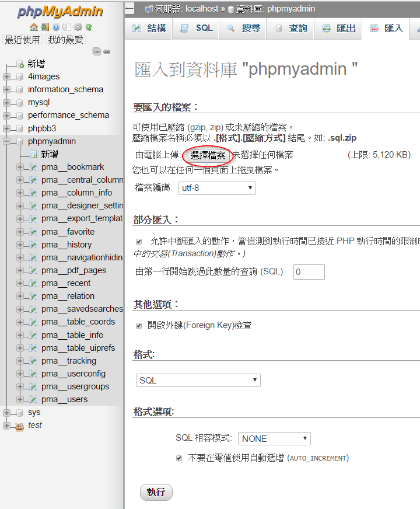The image size is (420, 509).
Task: Open the utf-8 file encoding dropdown
Action: coord(217,188)
